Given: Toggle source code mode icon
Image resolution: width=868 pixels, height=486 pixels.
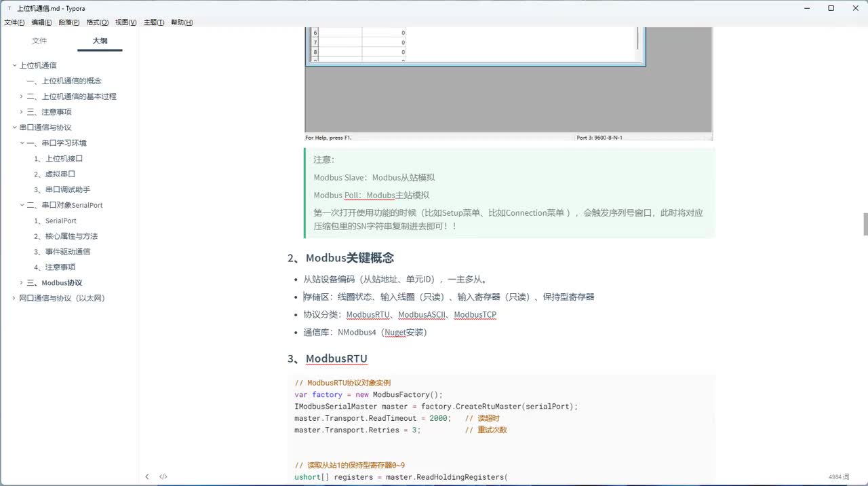Looking at the screenshot, I should pos(163,476).
